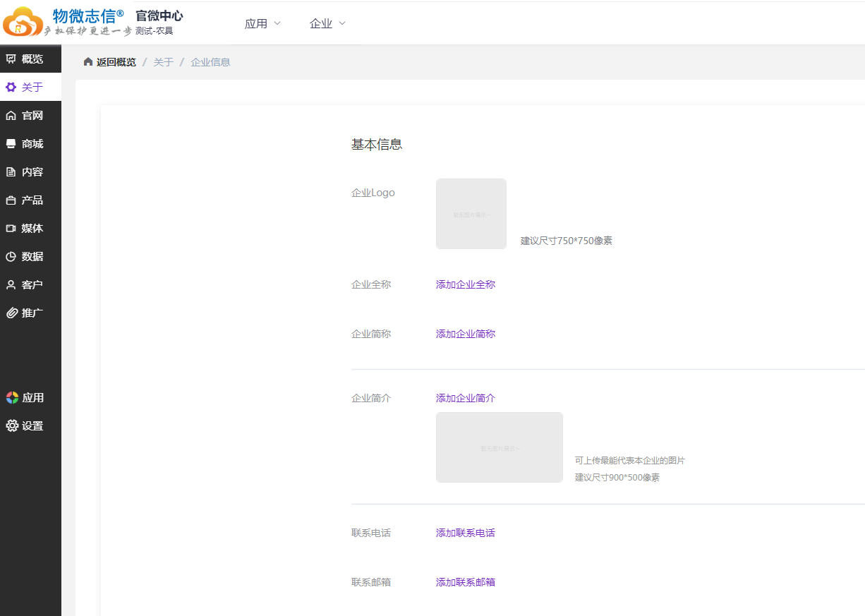Click the 基本信息 section heading
Image resolution: width=865 pixels, height=616 pixels.
click(x=377, y=145)
